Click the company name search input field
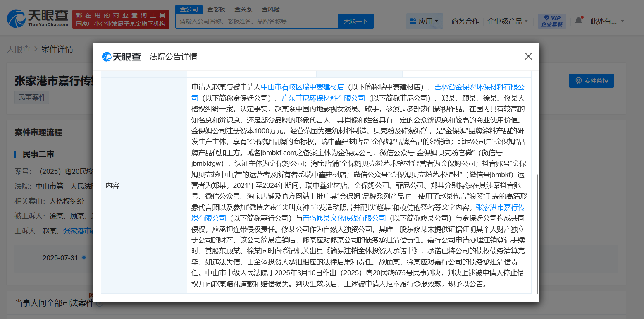The height and width of the screenshot is (319, 644). pos(257,21)
